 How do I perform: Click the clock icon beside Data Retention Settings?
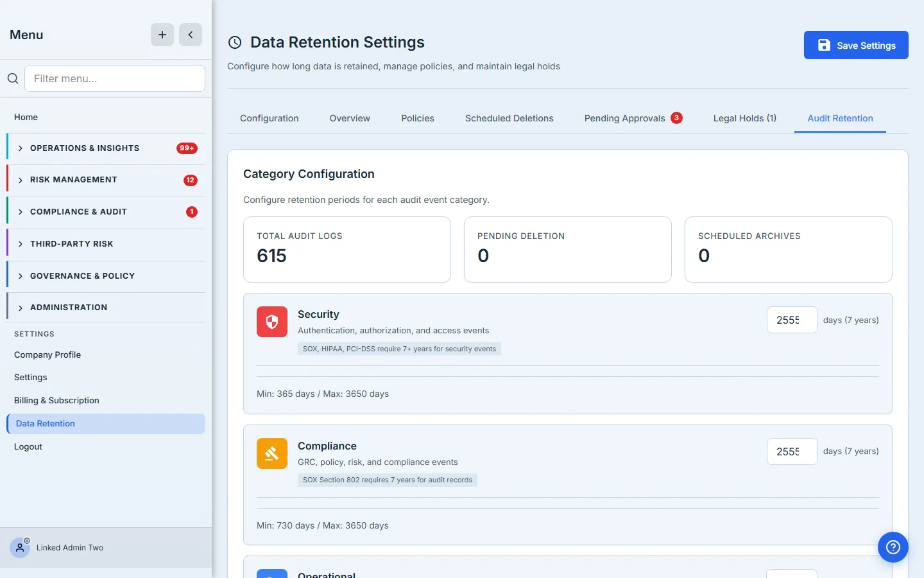pos(235,42)
